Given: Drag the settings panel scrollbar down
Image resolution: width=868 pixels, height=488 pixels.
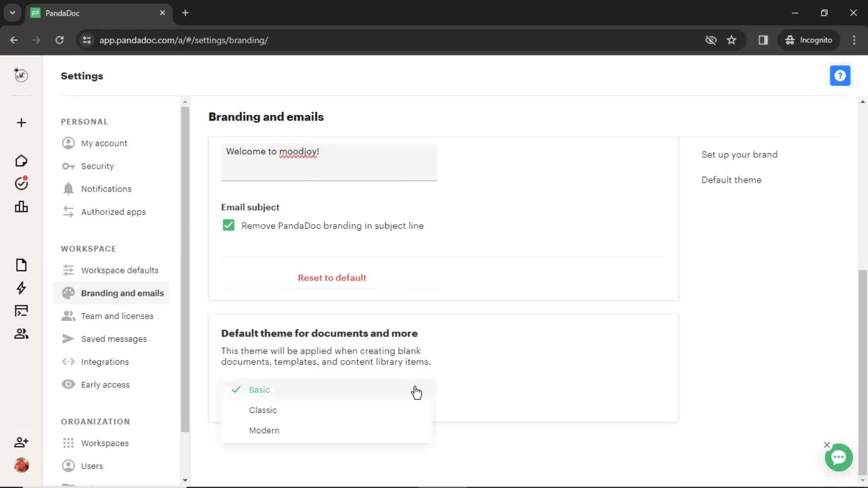Looking at the screenshot, I should [x=185, y=291].
